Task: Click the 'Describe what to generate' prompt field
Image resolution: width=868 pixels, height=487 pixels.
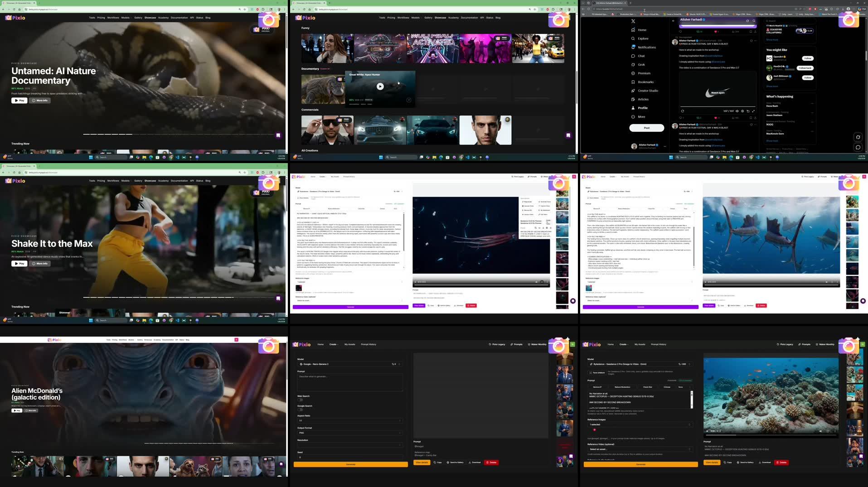Action: (350, 382)
